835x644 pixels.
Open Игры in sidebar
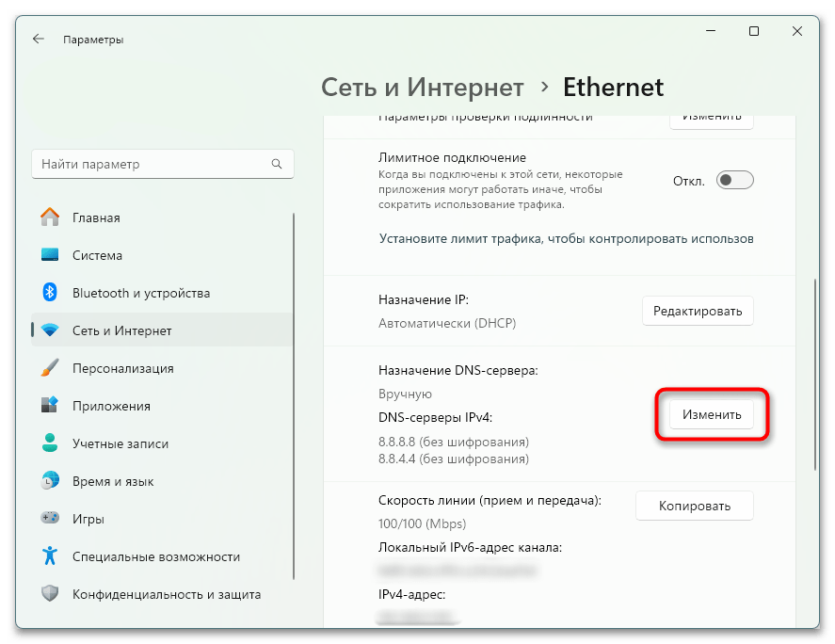(162, 519)
